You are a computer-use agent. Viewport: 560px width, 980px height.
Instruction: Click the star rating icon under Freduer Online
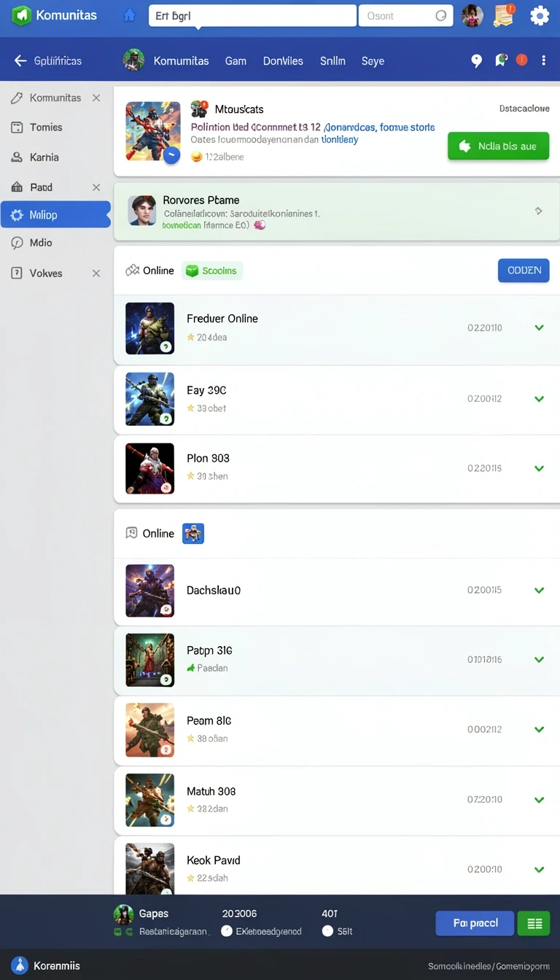click(191, 338)
